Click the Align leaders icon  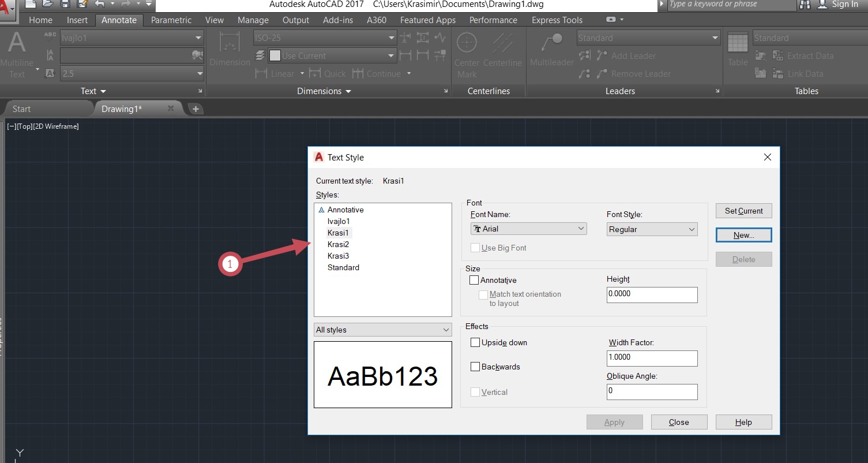[585, 55]
